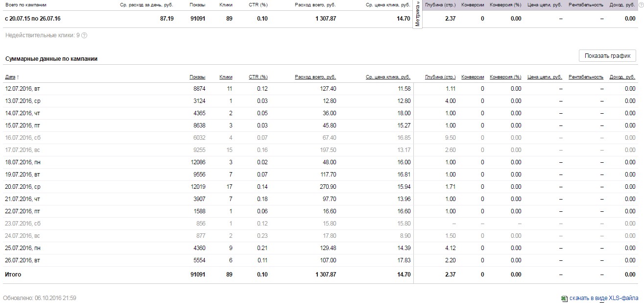
Task: Sort table by Расход всего, руб. header
Action: [x=315, y=77]
